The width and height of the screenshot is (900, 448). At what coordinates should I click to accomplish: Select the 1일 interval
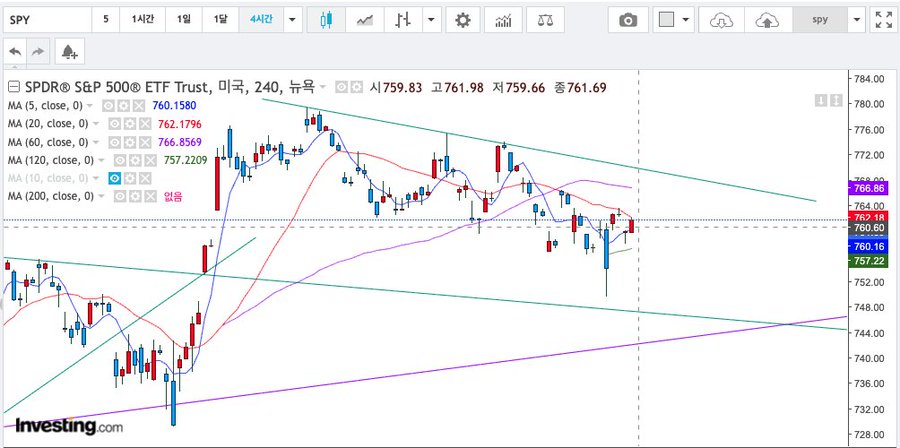184,20
